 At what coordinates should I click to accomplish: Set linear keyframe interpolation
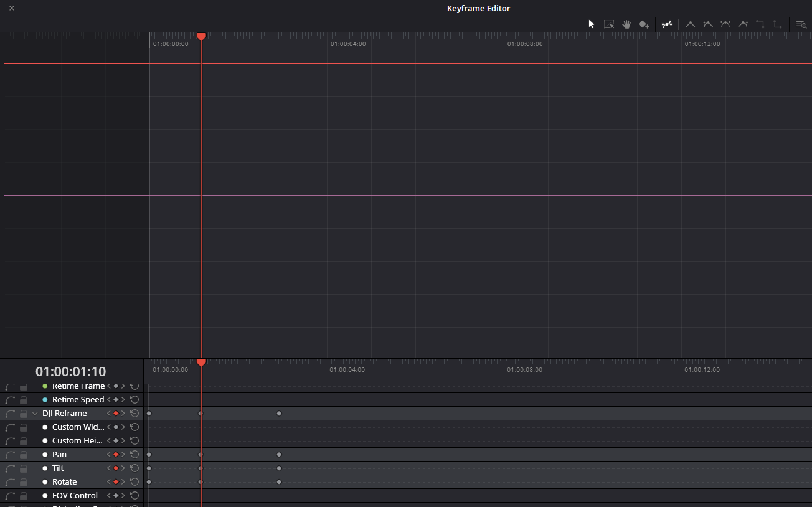pos(690,24)
